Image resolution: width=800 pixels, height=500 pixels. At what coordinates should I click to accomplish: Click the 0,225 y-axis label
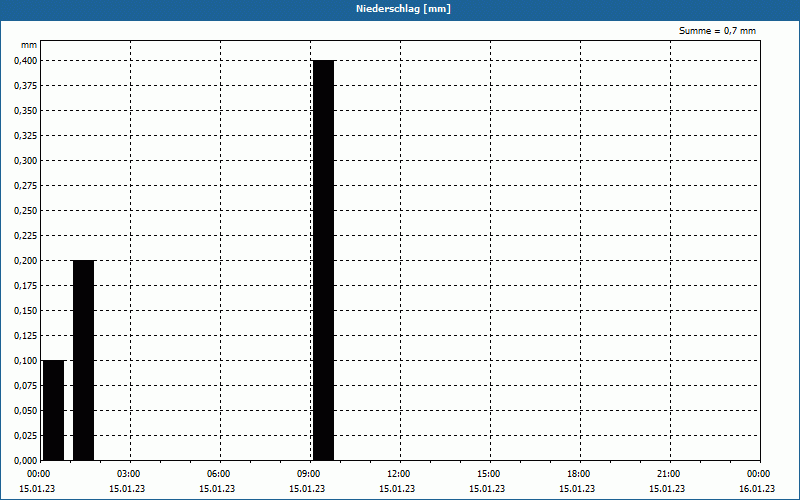26,236
